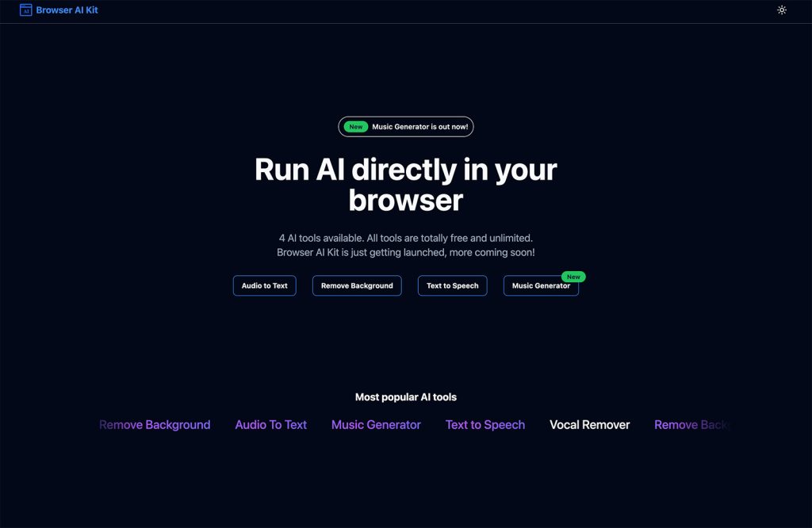Launch the Remove Background tool button
The width and height of the screenshot is (812, 528).
point(357,285)
